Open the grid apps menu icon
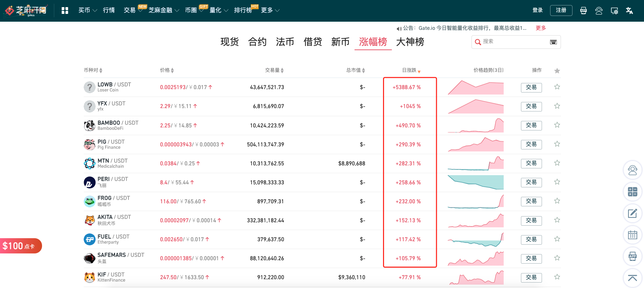The image size is (644, 288). point(65,11)
